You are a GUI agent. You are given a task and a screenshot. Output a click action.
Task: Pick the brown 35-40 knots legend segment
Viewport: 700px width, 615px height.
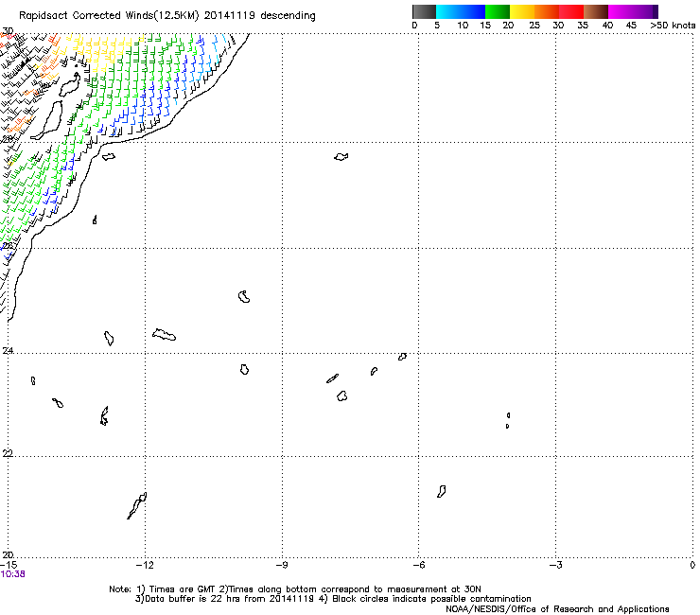(596, 11)
